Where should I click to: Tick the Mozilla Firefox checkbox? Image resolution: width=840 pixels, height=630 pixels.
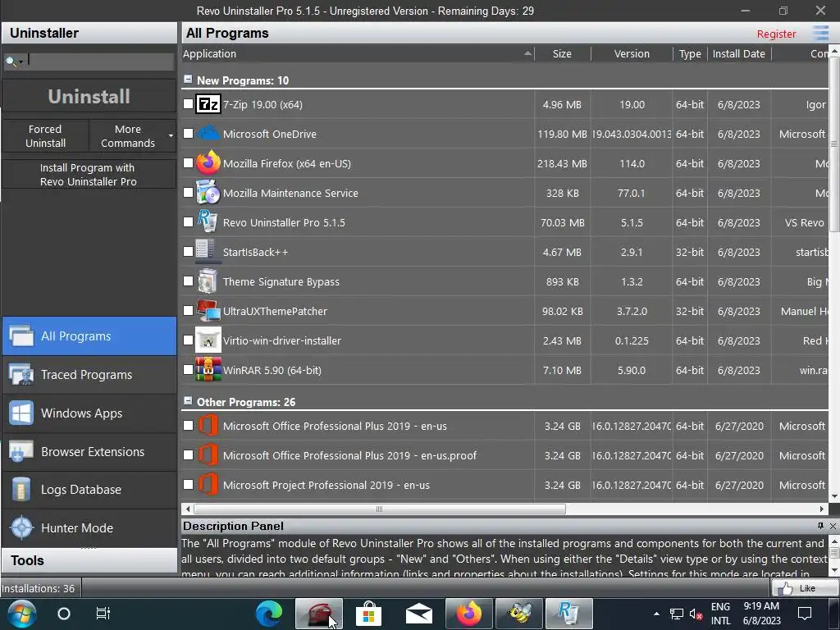[188, 163]
